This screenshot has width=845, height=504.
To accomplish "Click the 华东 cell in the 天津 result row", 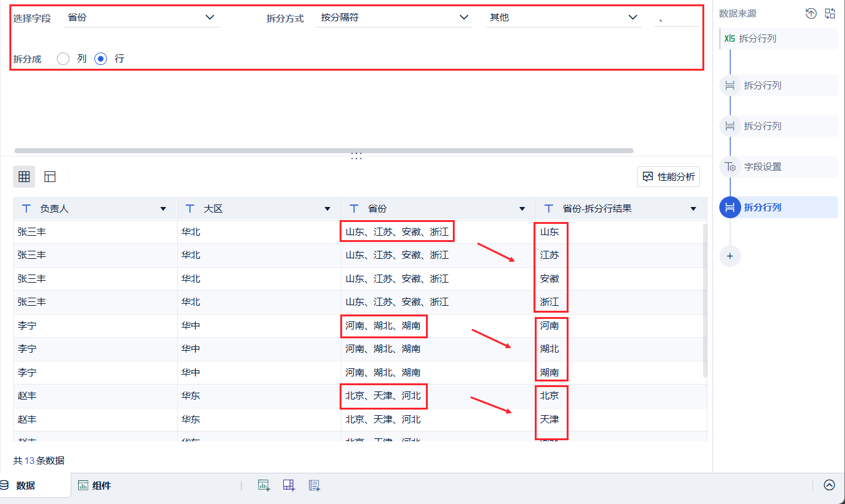I will point(259,419).
